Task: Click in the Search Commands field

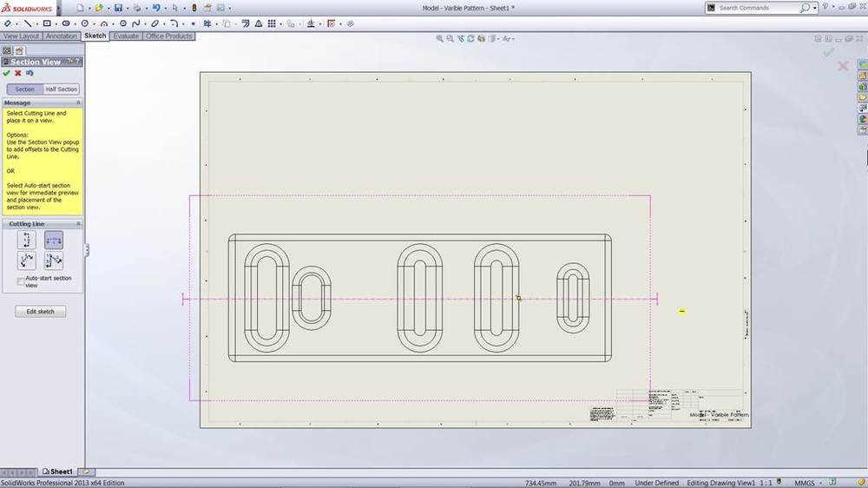Action: tap(755, 8)
